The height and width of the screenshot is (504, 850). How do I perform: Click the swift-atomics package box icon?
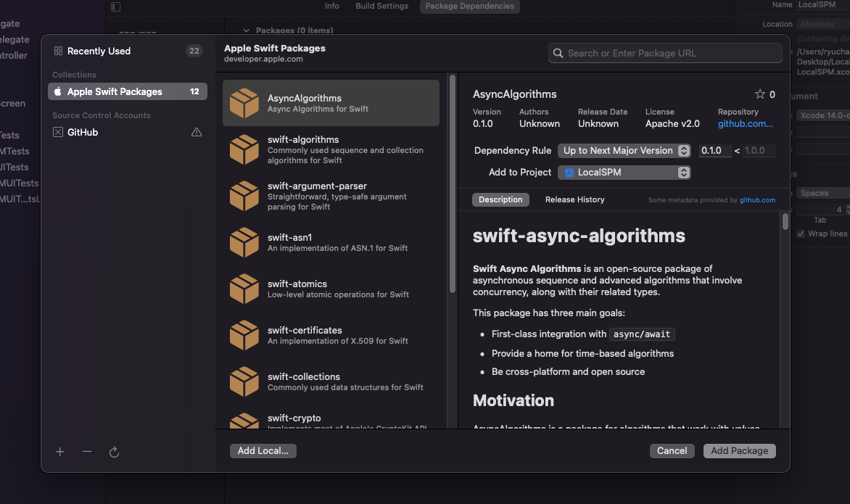(244, 289)
